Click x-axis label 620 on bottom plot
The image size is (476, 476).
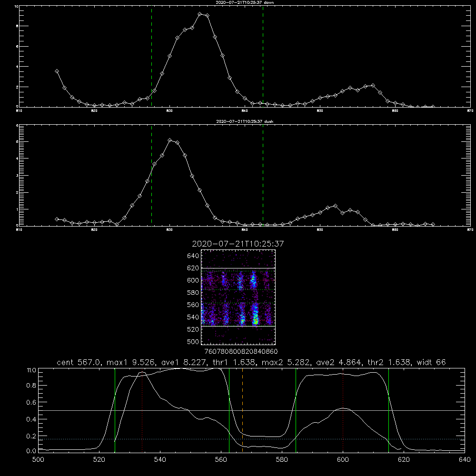(x=404, y=460)
